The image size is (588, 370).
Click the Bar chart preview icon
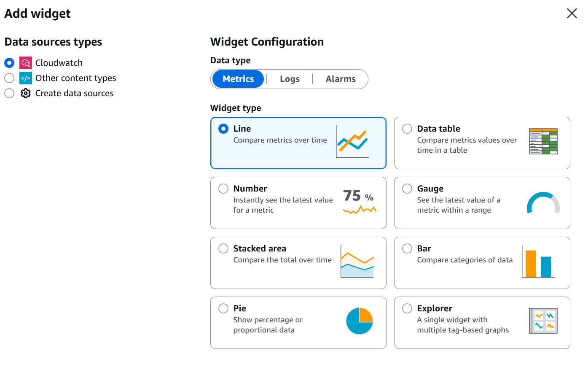[537, 262]
